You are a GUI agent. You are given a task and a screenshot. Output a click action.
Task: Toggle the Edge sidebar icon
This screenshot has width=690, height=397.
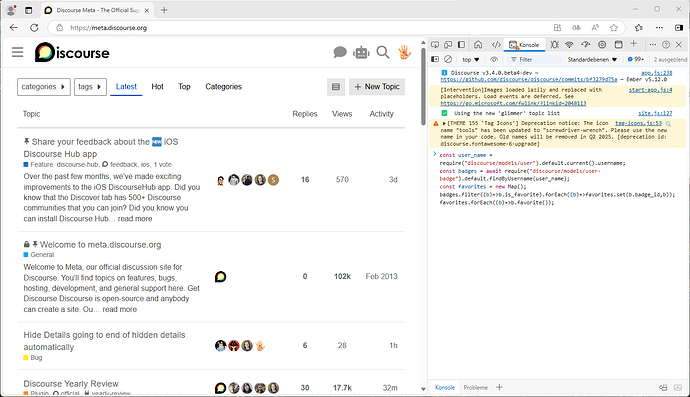[x=679, y=28]
